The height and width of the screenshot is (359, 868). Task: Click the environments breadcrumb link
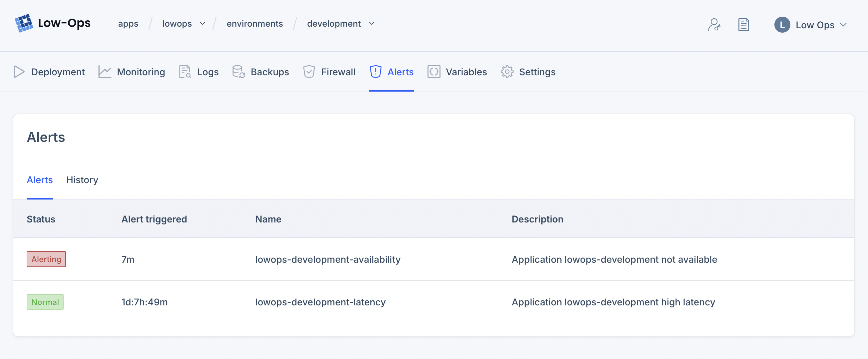pyautogui.click(x=255, y=24)
